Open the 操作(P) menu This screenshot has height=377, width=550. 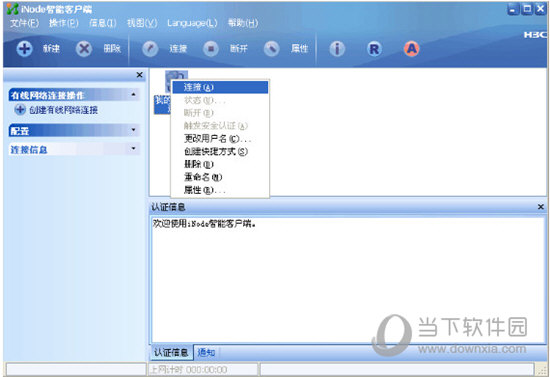tap(63, 23)
